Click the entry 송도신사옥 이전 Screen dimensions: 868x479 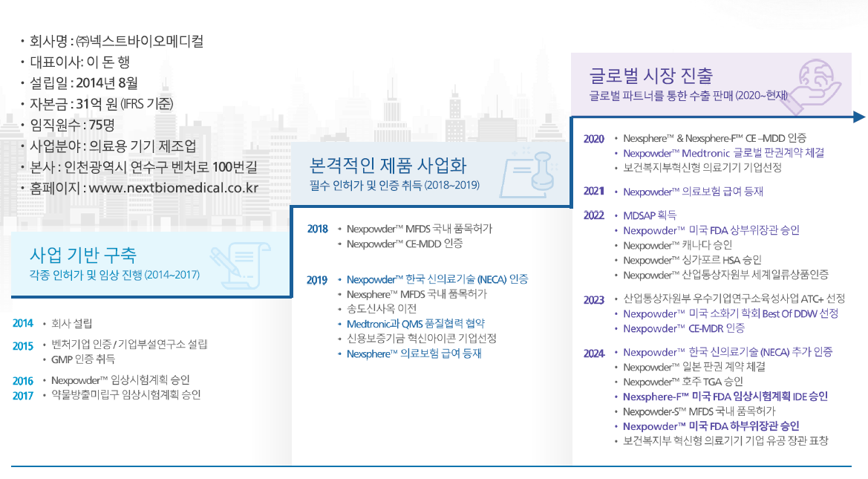382,309
